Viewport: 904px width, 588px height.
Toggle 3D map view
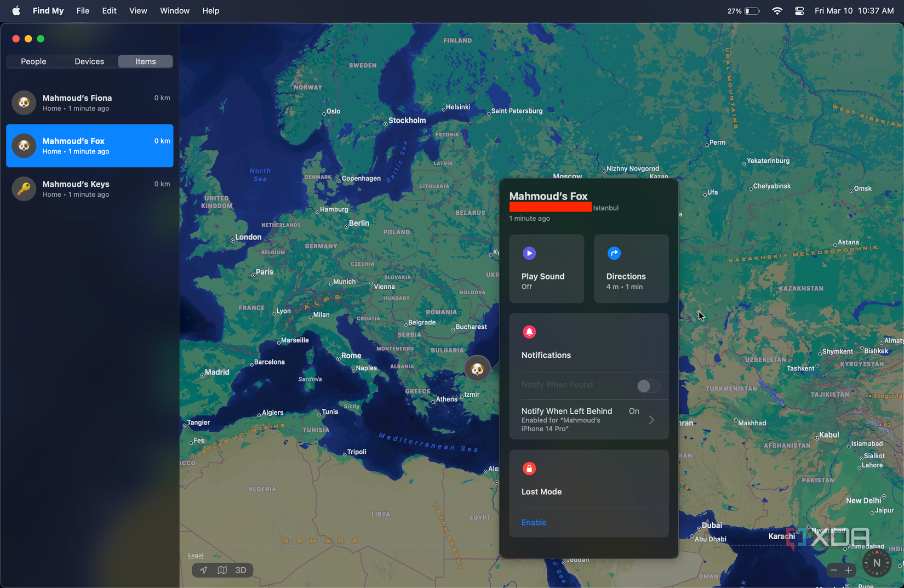[x=241, y=570]
